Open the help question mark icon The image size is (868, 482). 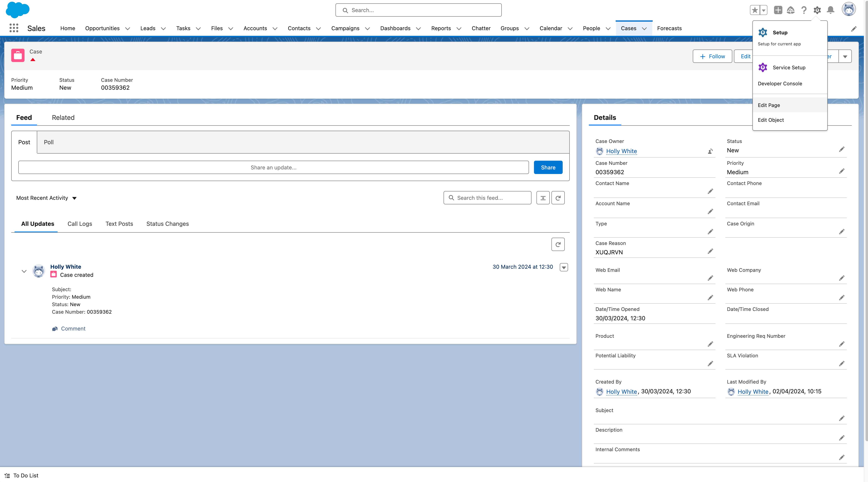click(804, 10)
